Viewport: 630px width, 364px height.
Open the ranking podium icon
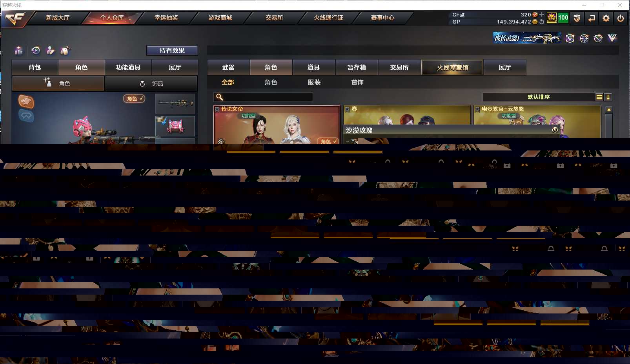coord(18,51)
